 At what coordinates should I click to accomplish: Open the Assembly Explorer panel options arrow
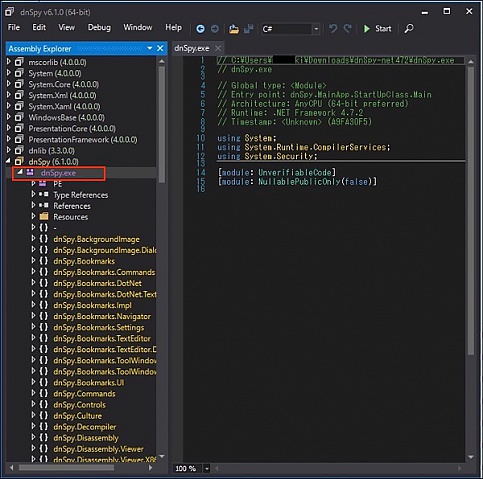[x=150, y=49]
